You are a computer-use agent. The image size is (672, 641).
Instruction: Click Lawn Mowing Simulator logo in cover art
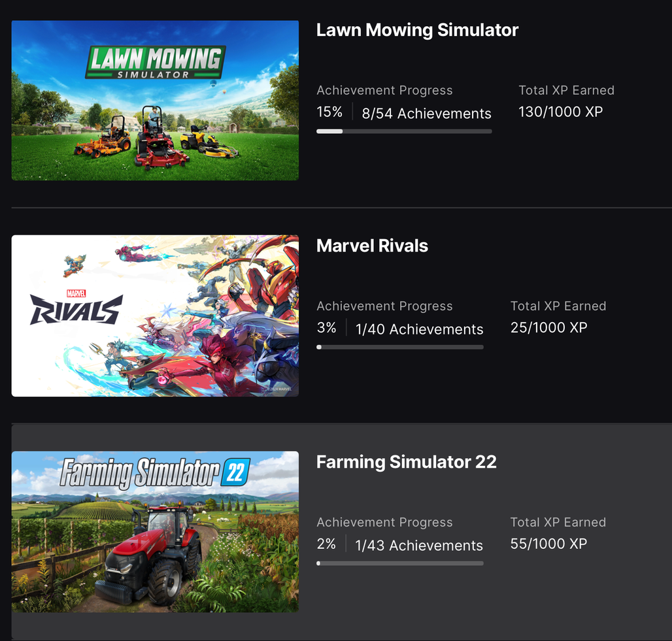[155, 63]
